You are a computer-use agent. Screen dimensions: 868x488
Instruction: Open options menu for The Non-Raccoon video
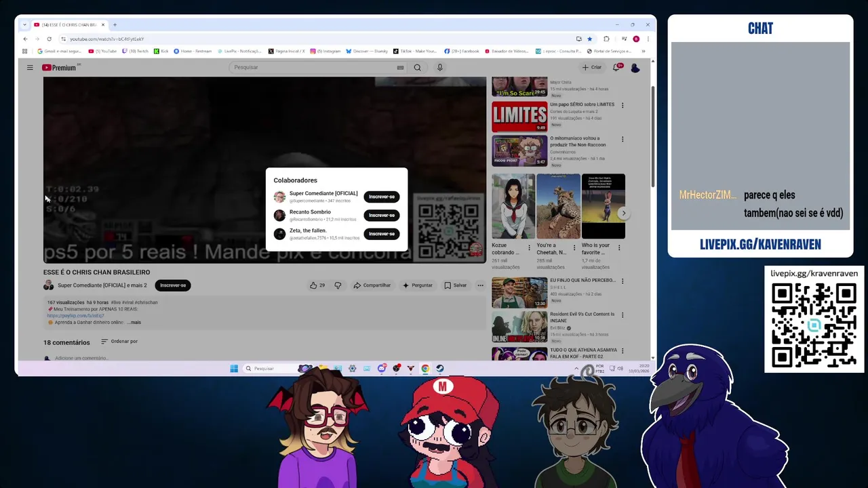[x=623, y=139]
